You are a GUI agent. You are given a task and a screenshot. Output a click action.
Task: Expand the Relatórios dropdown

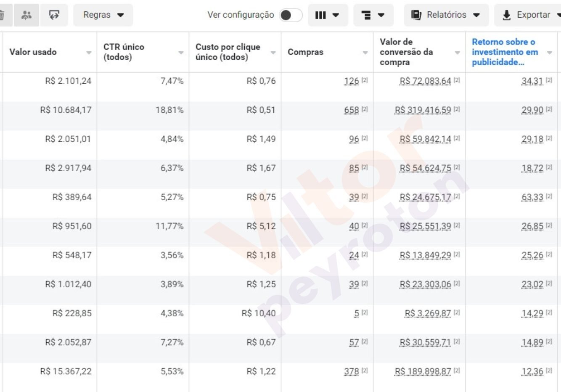point(446,15)
